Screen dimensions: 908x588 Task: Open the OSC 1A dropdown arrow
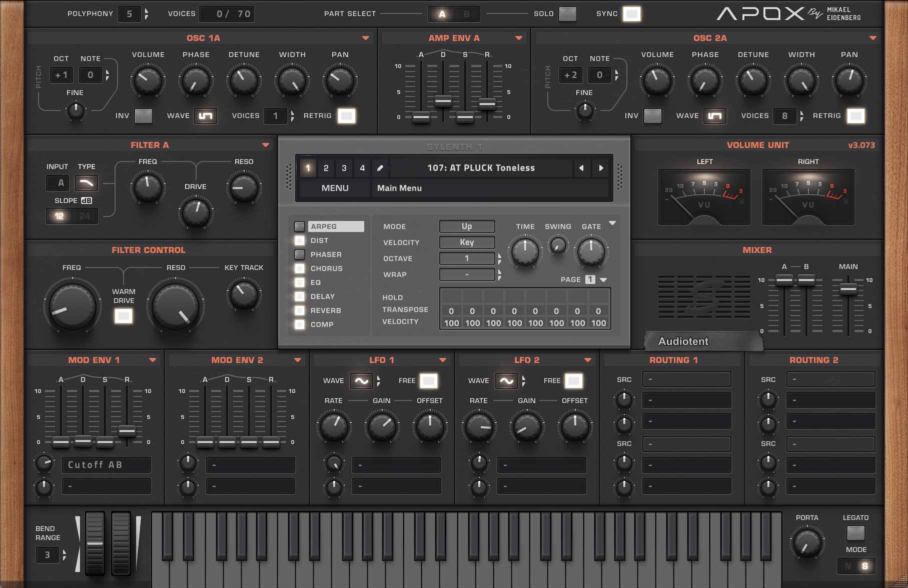[366, 38]
